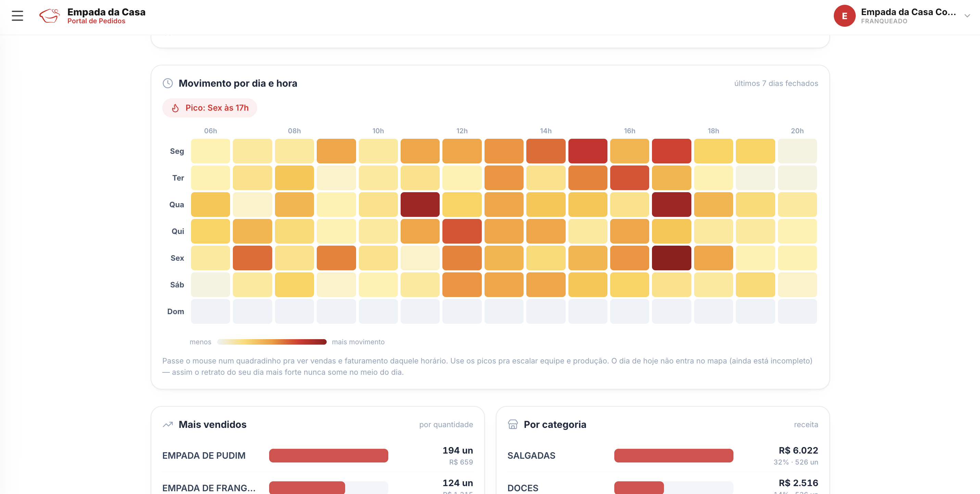Select the Qua 11h dark red heatmap cell
Viewport: 980px width, 494px height.
[x=420, y=205]
